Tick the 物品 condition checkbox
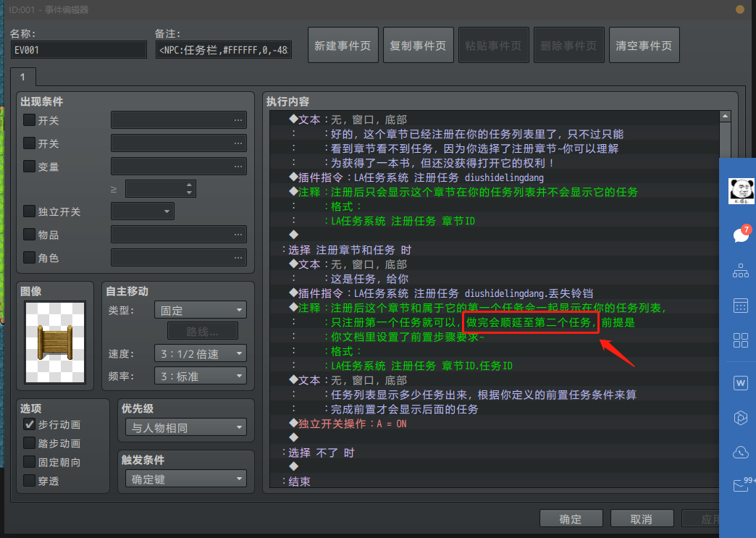This screenshot has width=756, height=538. 30,235
